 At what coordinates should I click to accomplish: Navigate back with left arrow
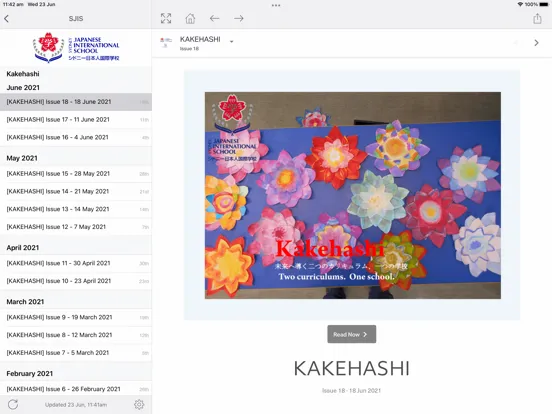pyautogui.click(x=214, y=18)
